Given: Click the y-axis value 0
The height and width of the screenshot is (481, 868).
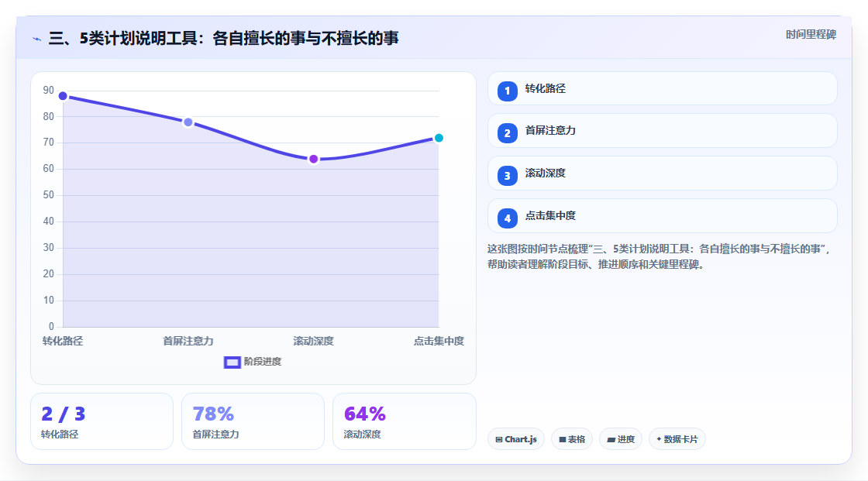Looking at the screenshot, I should pos(51,327).
